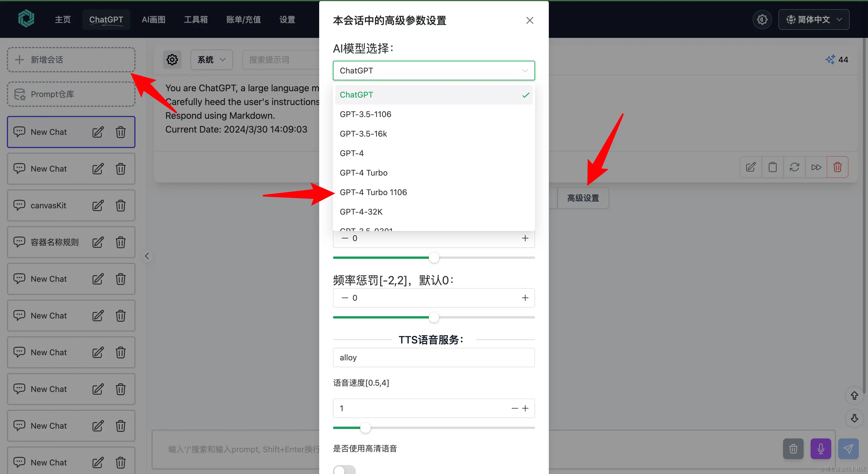
Task: Clear input with gray trash button
Action: point(793,449)
